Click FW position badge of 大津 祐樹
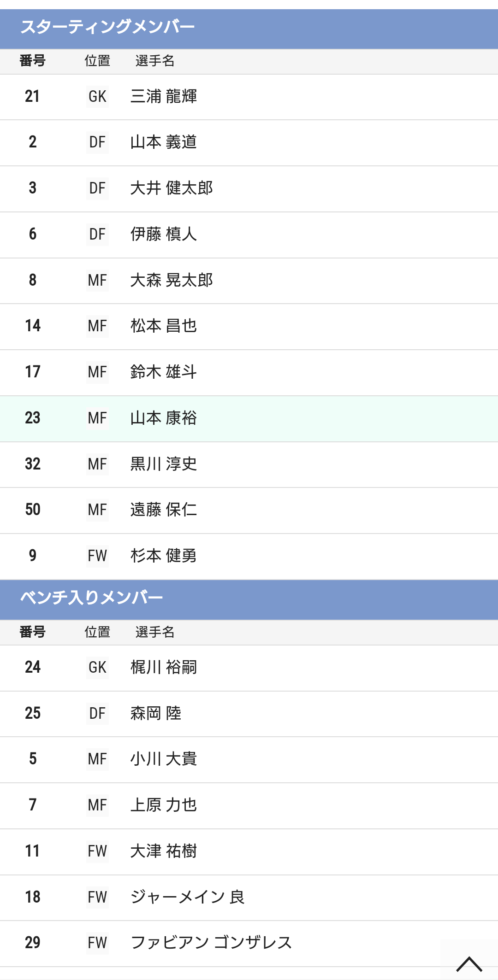 click(x=97, y=851)
